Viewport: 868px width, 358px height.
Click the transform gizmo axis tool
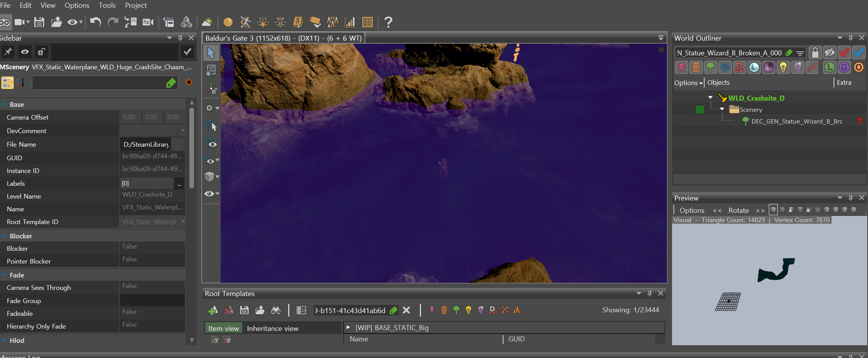(x=211, y=89)
